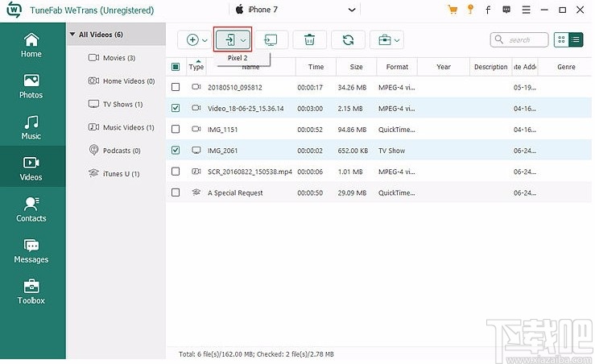Collapse the All Videos (6) tree
The width and height of the screenshot is (595, 364).
tap(72, 35)
